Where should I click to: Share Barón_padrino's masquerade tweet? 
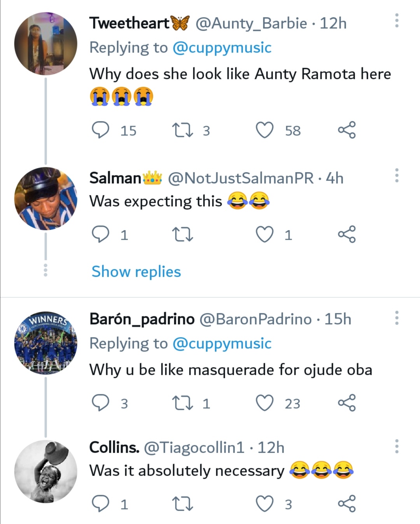(346, 403)
